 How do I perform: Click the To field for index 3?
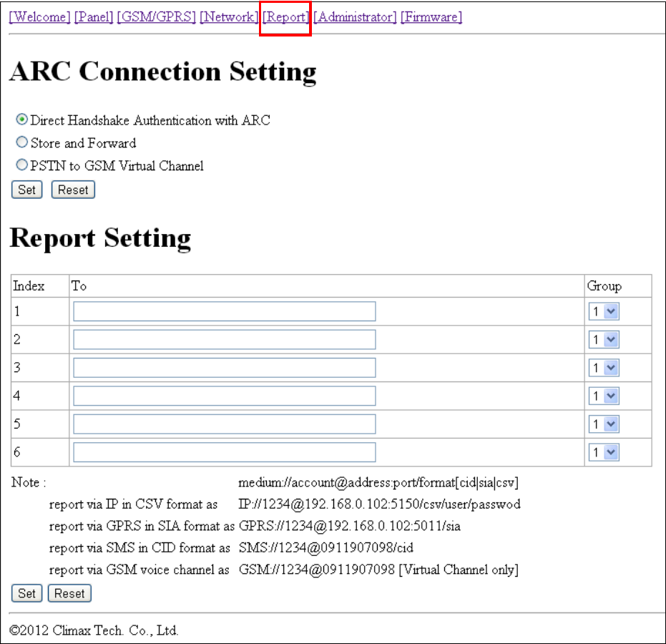225,368
